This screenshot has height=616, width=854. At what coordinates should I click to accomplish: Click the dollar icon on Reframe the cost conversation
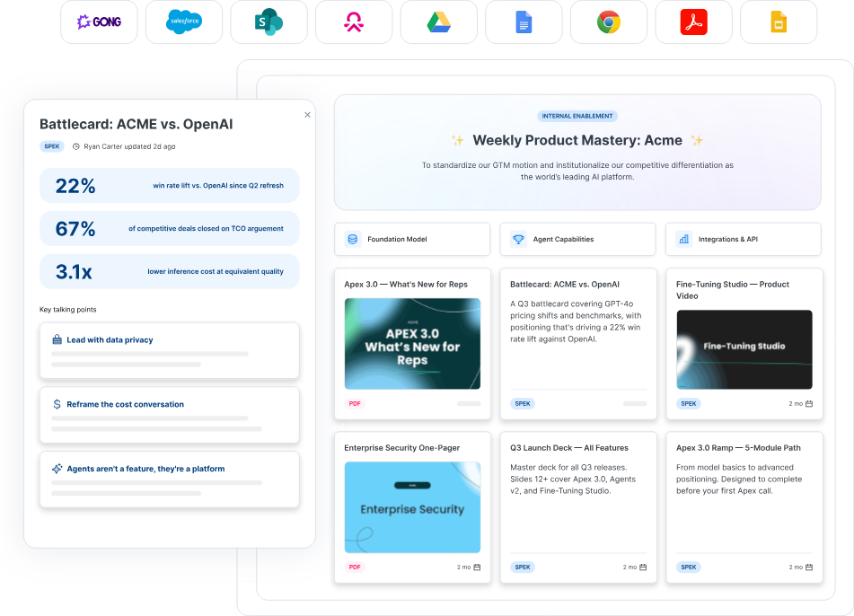pyautogui.click(x=57, y=404)
